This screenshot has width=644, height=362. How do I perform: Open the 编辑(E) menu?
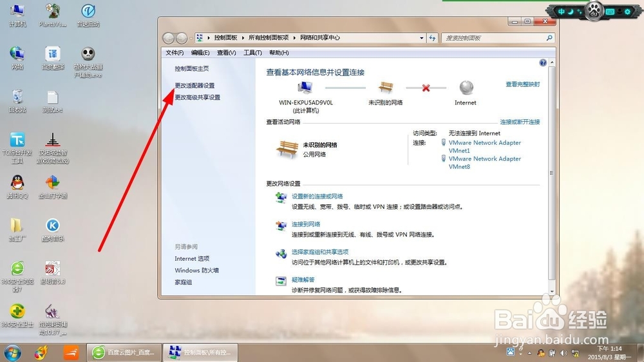pyautogui.click(x=200, y=53)
